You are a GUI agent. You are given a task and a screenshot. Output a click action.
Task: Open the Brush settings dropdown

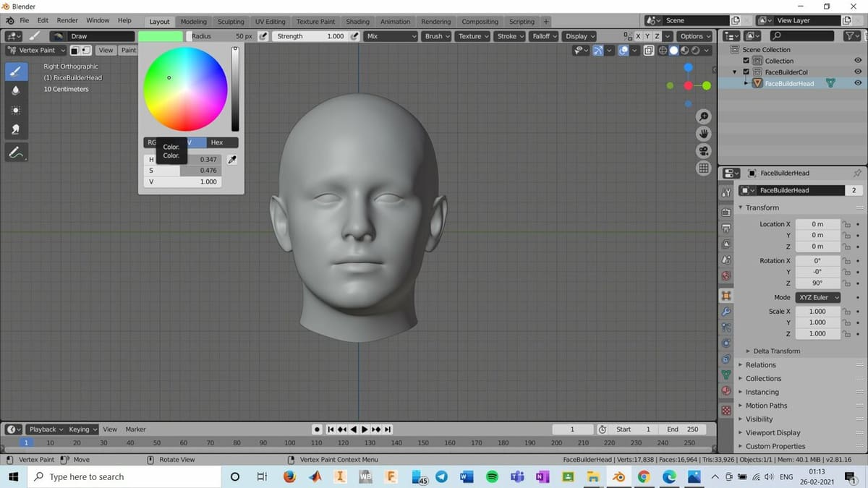tap(437, 36)
